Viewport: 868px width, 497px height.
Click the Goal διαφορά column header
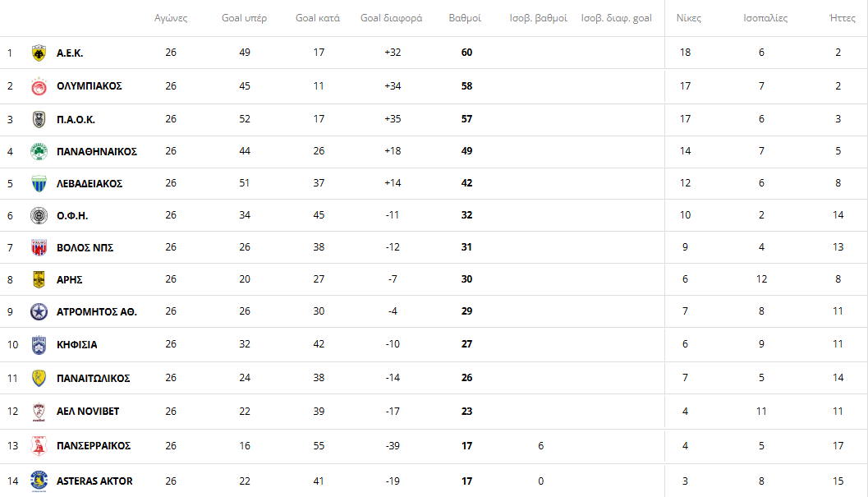point(391,18)
